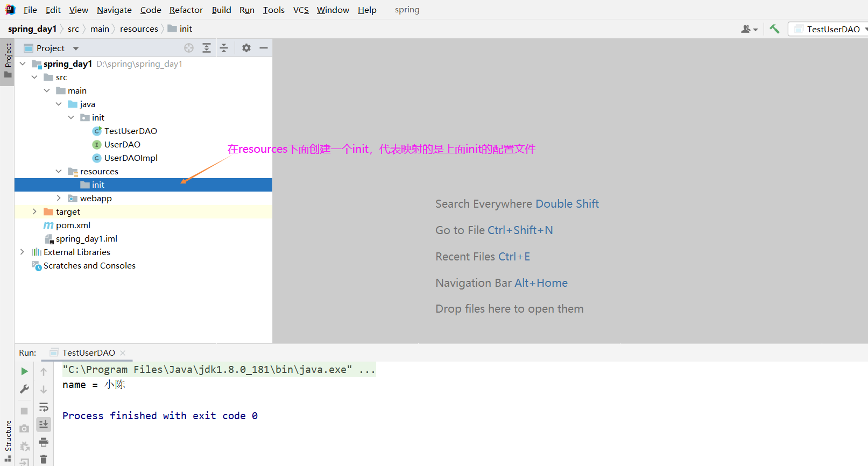The width and height of the screenshot is (868, 466).
Task: Click 'Process finished with exit code 0' text
Action: 160,415
